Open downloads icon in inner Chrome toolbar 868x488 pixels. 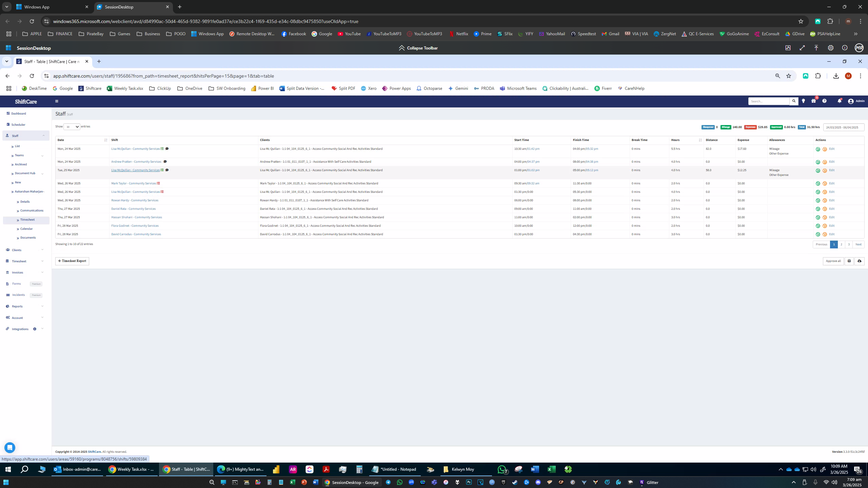(836, 76)
